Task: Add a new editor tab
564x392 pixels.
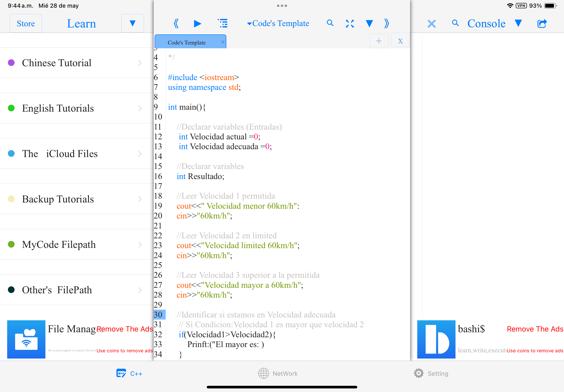Action: [x=379, y=41]
